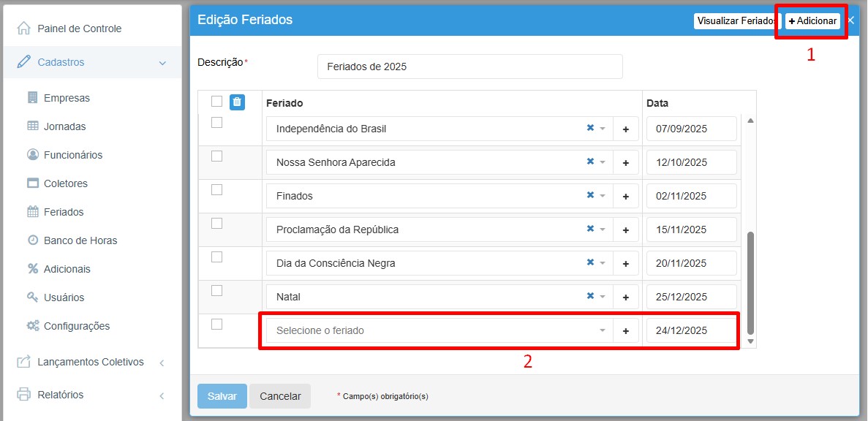Open Configurações gears icon

click(x=33, y=326)
